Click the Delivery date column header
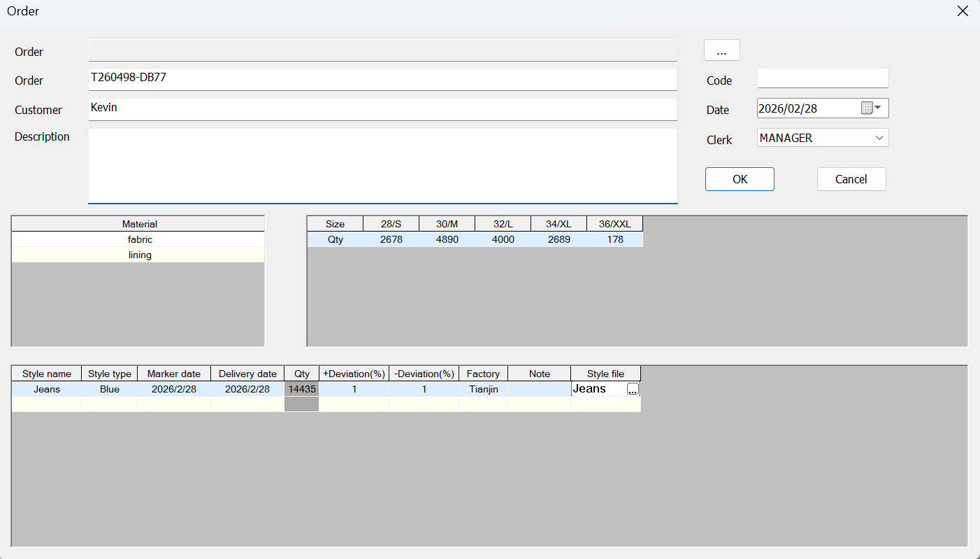 coord(247,374)
